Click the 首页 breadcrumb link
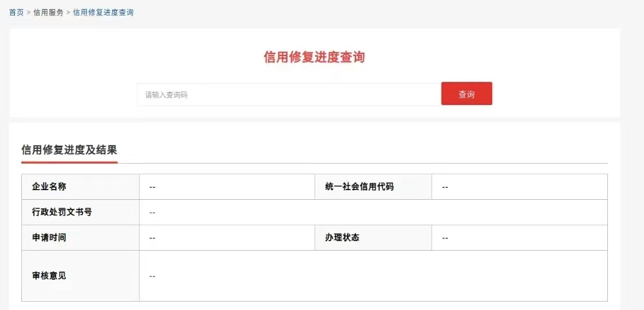The image size is (644, 310). 16,12
